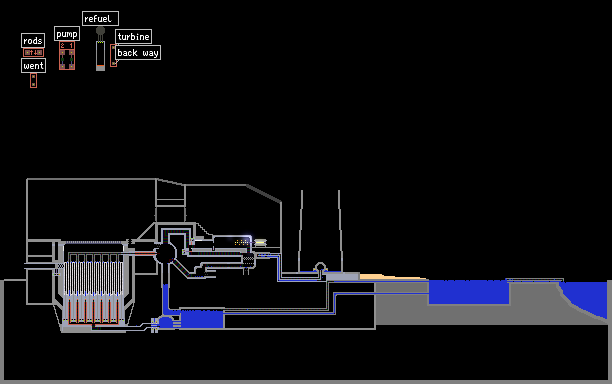Click the round chamber beside the reactor
This screenshot has width=612, height=384.
coord(165,252)
